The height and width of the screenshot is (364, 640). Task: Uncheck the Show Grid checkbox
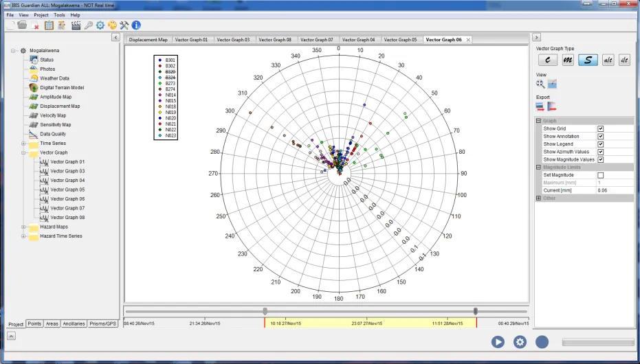pos(600,128)
